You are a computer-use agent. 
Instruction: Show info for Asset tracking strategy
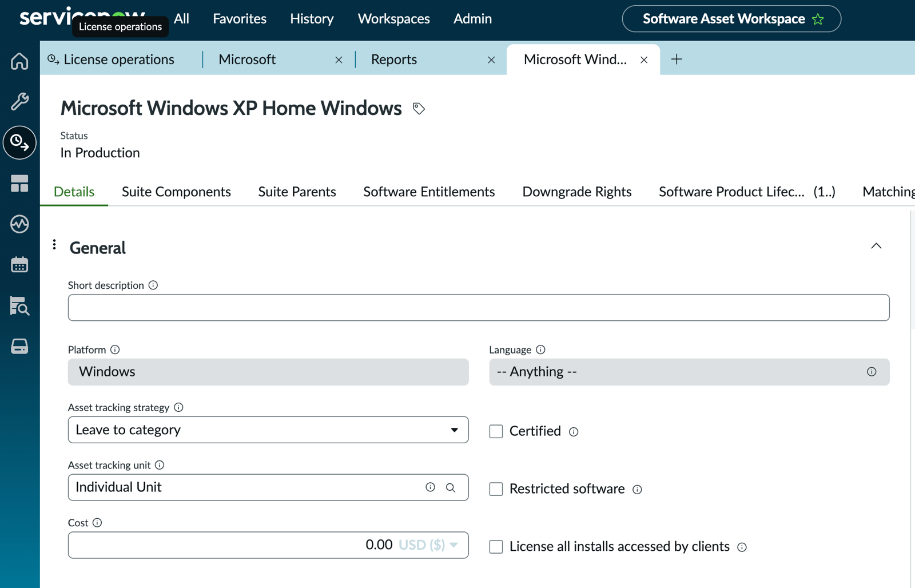pos(178,407)
